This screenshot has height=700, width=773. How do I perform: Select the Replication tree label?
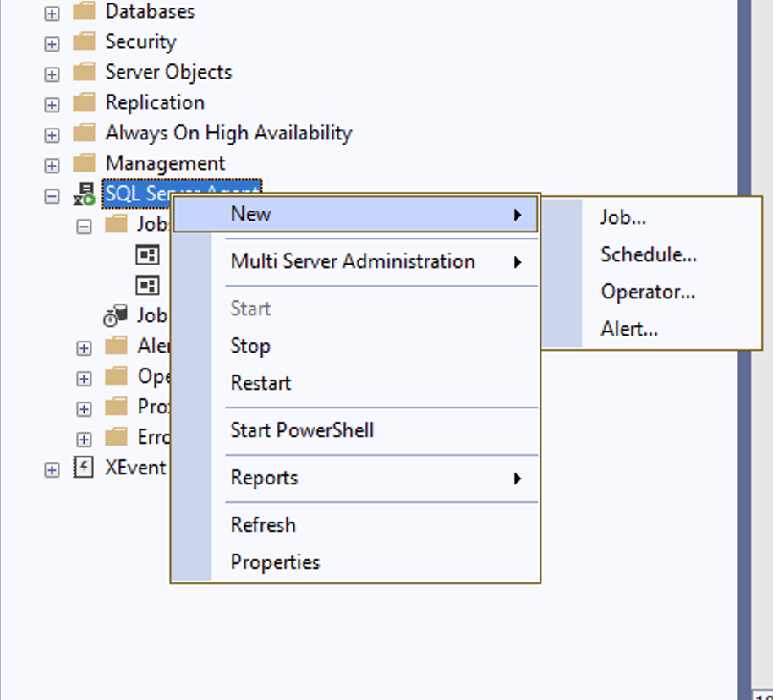pos(155,102)
